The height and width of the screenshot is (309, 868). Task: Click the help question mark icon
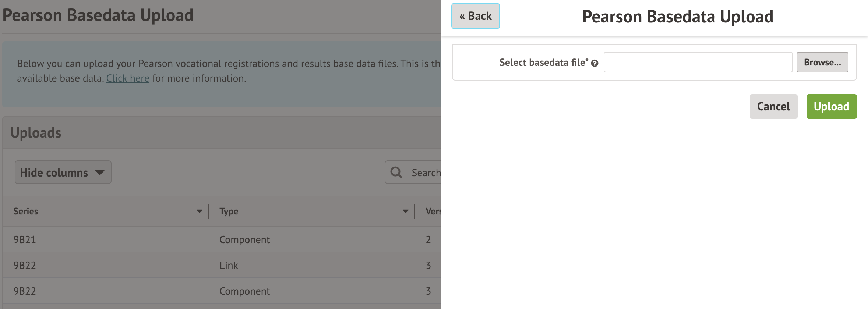point(594,63)
